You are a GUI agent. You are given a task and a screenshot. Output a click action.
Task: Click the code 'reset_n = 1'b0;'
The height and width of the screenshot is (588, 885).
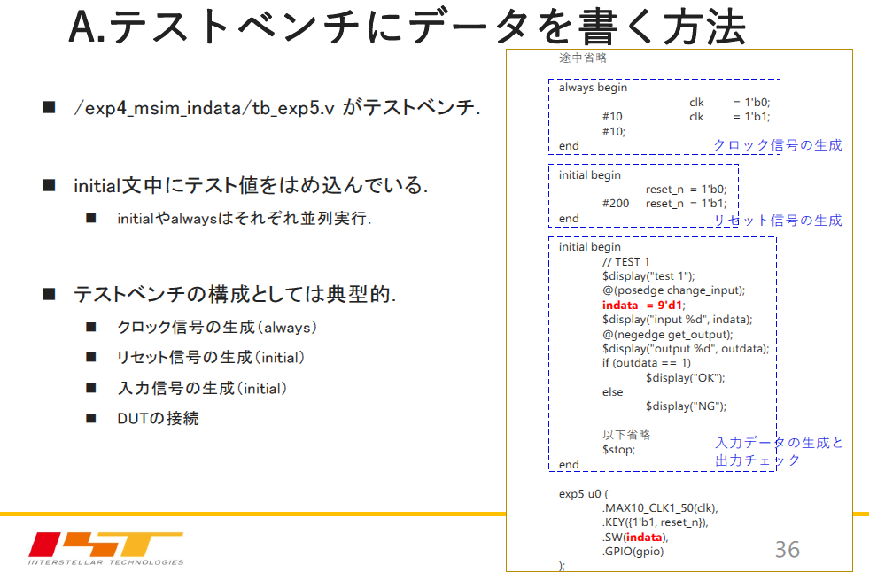tap(686, 189)
